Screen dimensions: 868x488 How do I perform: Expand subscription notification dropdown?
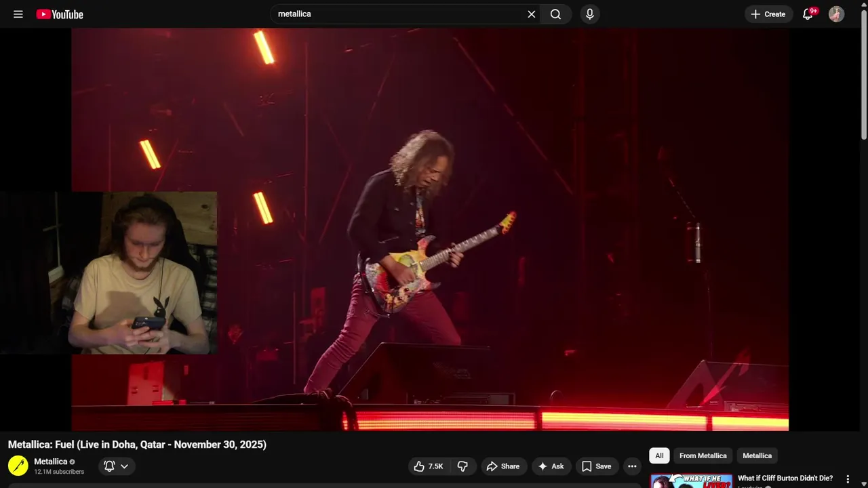[117, 466]
